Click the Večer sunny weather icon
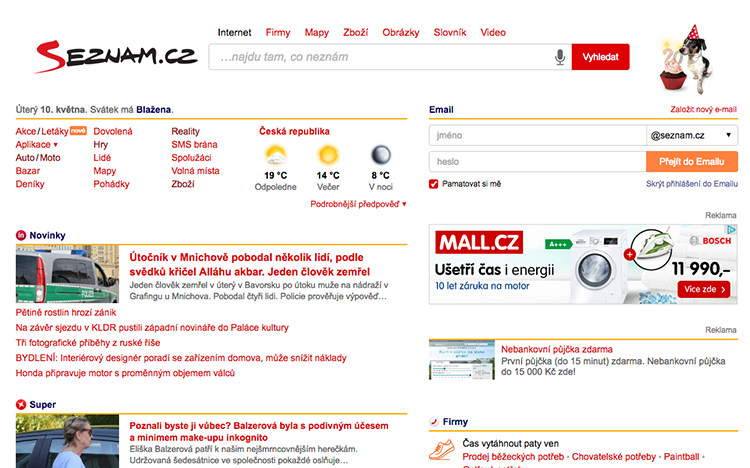 tap(328, 156)
